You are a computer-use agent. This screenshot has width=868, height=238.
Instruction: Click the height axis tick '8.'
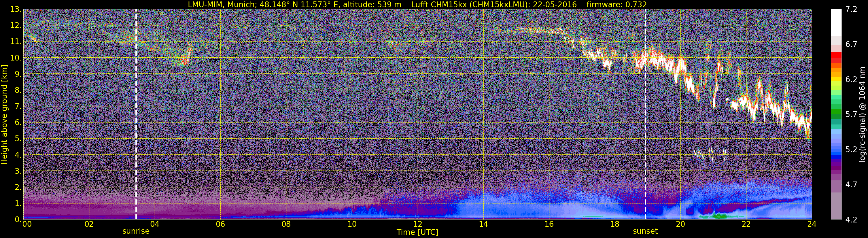coord(18,90)
